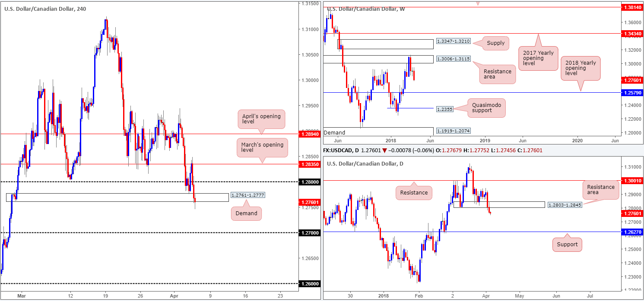The width and height of the screenshot is (644, 301).
Task: Click the red down-arrow in the FX:USDCAD header
Action: pos(384,150)
